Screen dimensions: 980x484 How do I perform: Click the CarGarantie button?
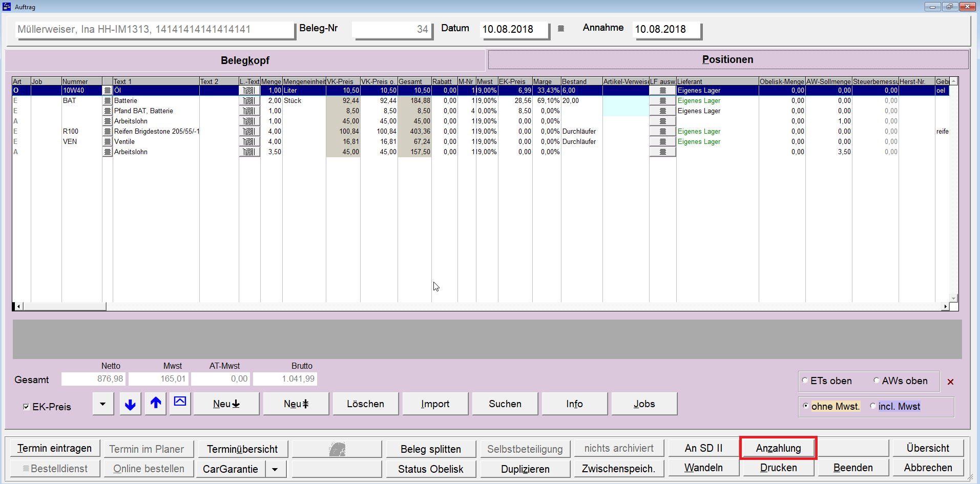(x=231, y=469)
